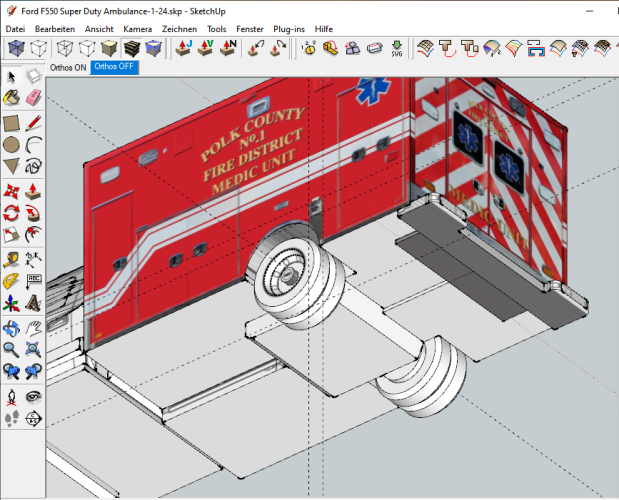Viewport: 619px width, 500px height.
Task: Go to Previous camera view
Action: [x=11, y=371]
